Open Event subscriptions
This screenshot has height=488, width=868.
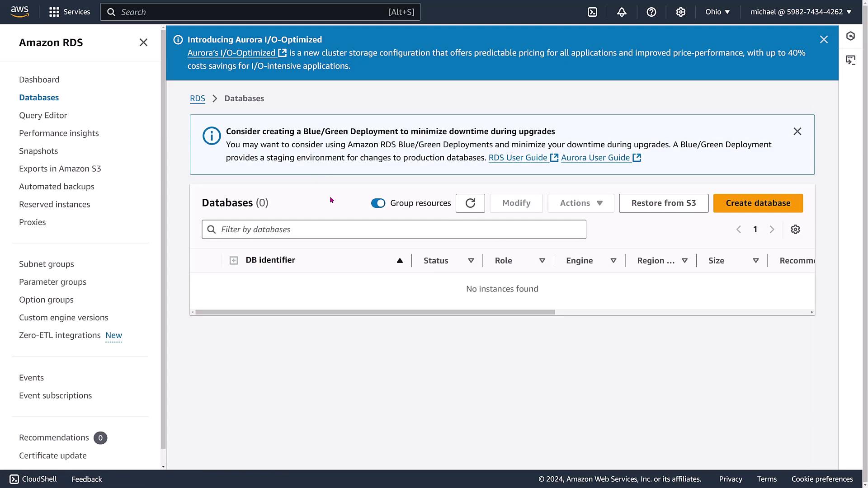pos(56,396)
